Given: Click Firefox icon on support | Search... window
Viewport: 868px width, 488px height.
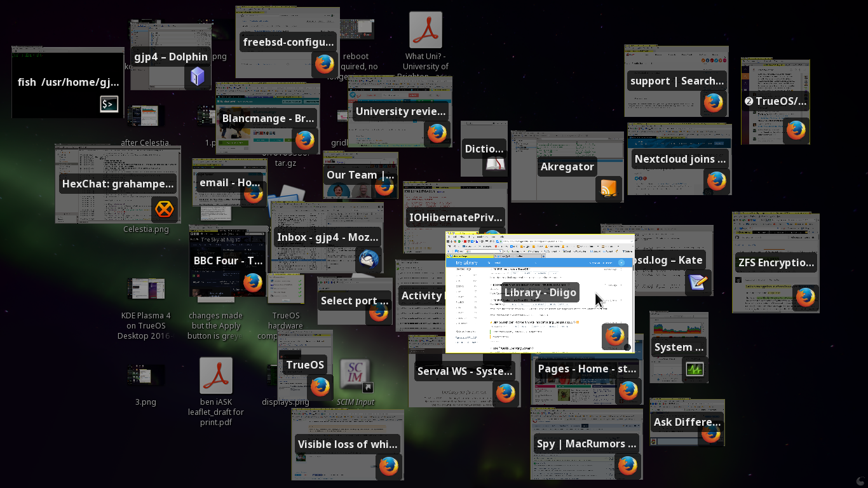Looking at the screenshot, I should [x=714, y=103].
